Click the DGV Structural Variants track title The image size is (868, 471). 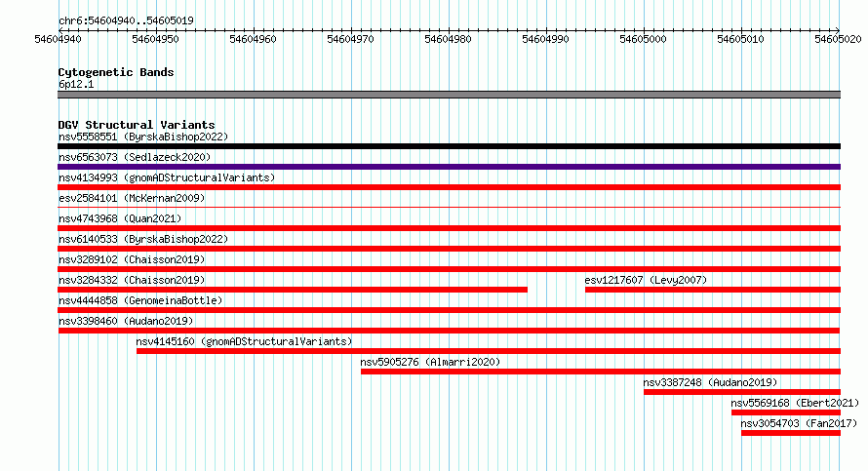click(x=137, y=125)
